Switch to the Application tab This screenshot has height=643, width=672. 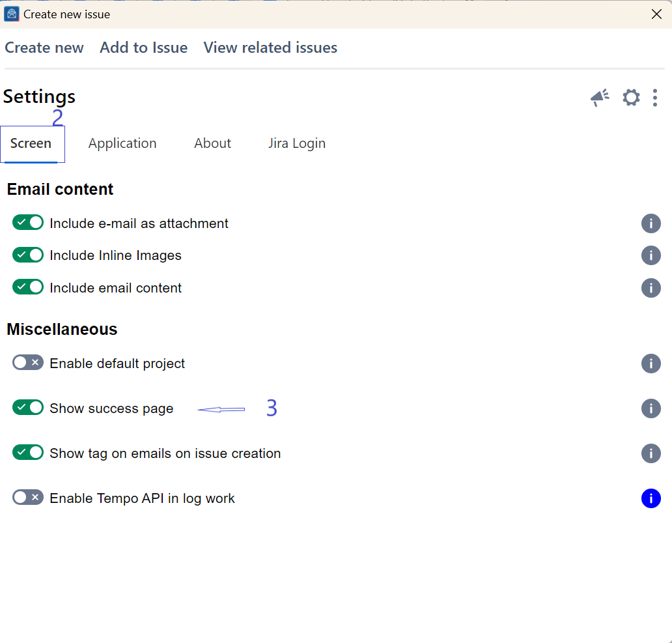(x=122, y=143)
